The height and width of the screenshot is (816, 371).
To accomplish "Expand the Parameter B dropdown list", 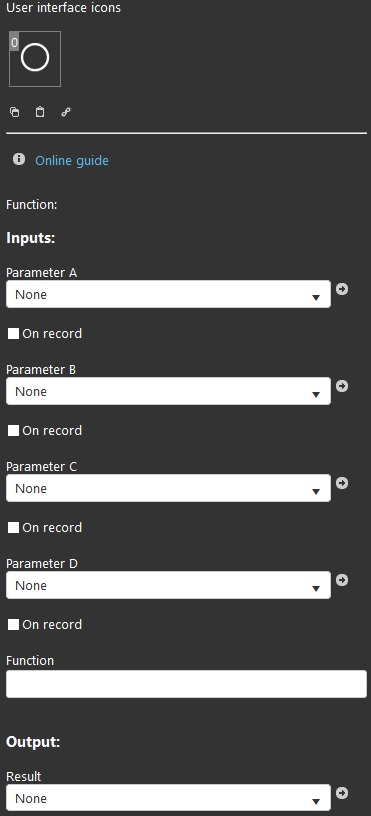I will pyautogui.click(x=168, y=391).
